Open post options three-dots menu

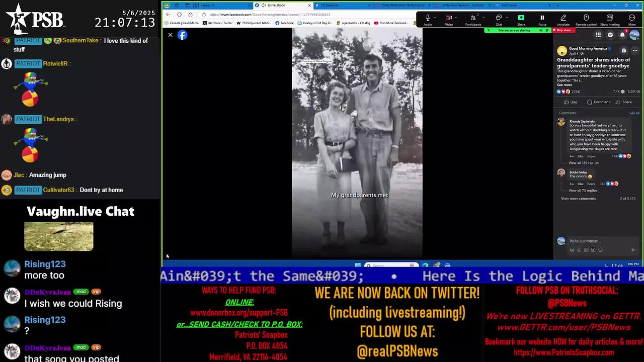[635, 50]
